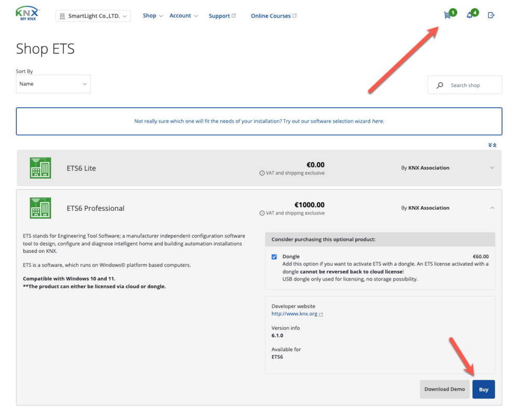Viewport: 532px width, 415px height.
Task: Uncheck the Dongle option checkbox
Action: click(x=274, y=257)
